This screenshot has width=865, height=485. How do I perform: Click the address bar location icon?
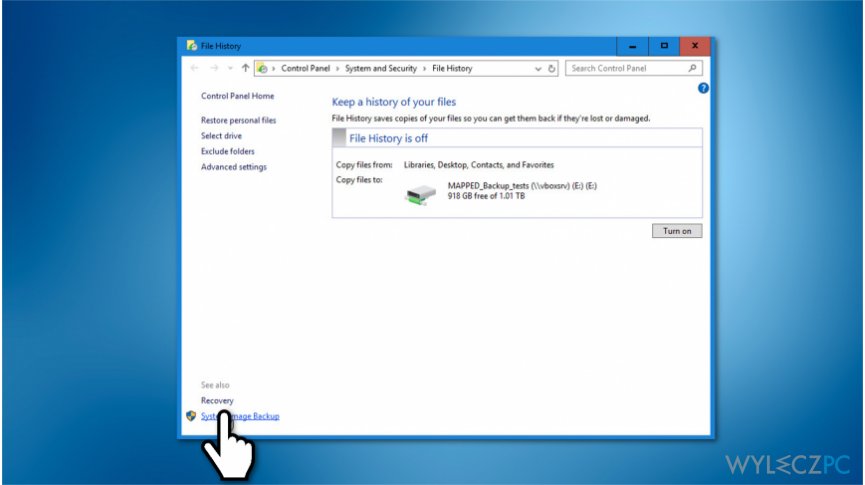(263, 68)
